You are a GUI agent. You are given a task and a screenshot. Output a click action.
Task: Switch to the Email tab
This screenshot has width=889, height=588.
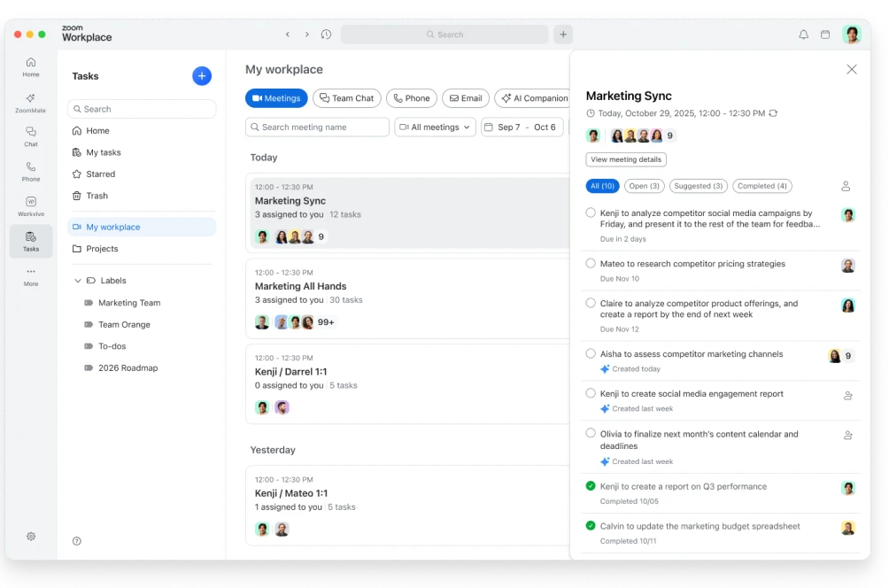(x=466, y=98)
